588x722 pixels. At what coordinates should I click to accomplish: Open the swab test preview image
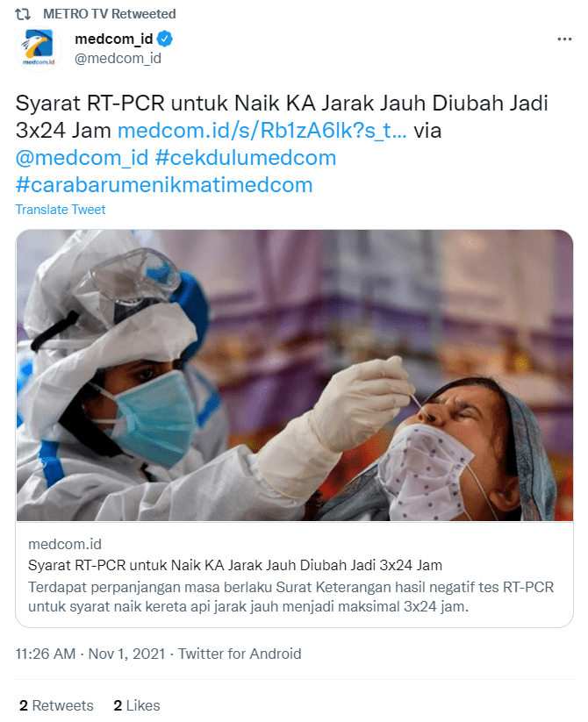pyautogui.click(x=295, y=375)
